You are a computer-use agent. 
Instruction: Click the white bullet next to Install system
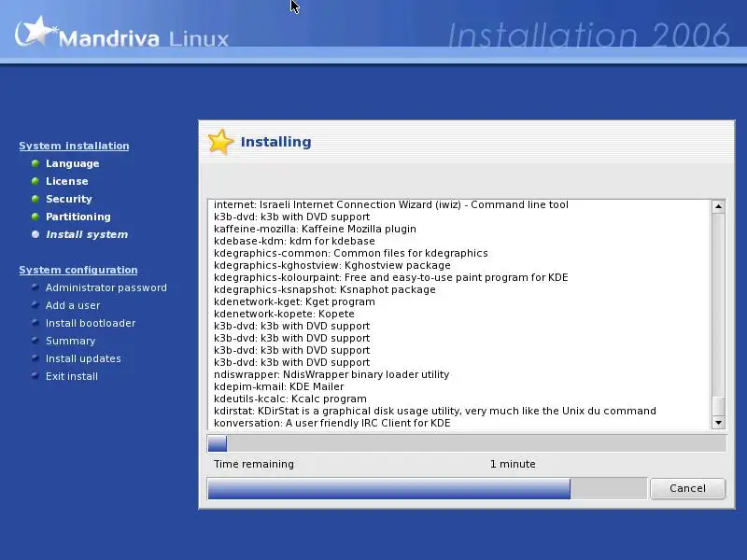35,234
